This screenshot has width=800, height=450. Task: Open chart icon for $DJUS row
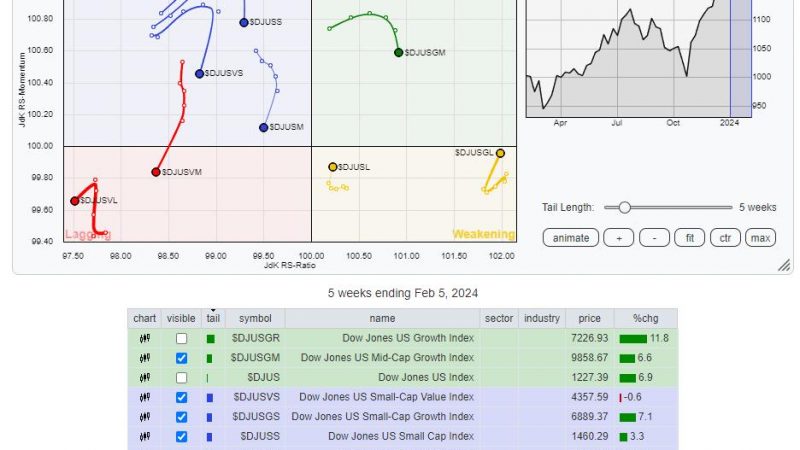point(145,378)
